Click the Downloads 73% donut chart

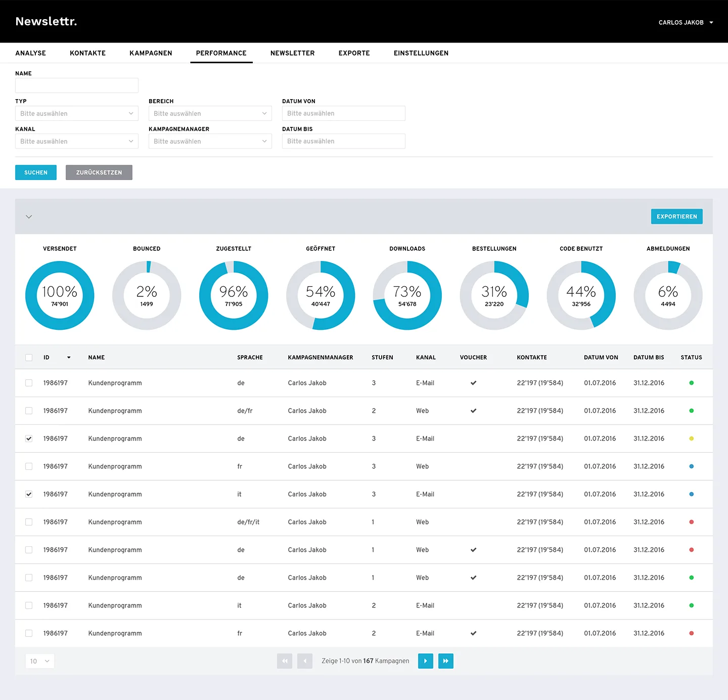coord(407,295)
